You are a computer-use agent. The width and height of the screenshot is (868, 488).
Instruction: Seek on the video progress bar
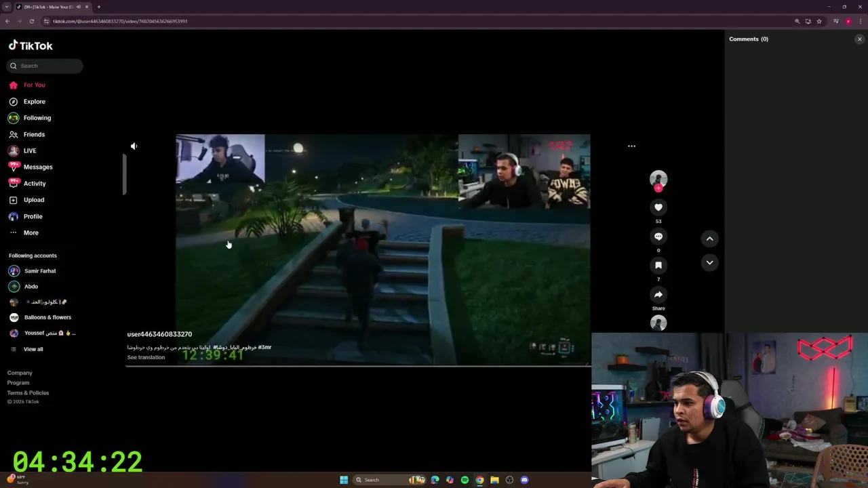pos(358,366)
